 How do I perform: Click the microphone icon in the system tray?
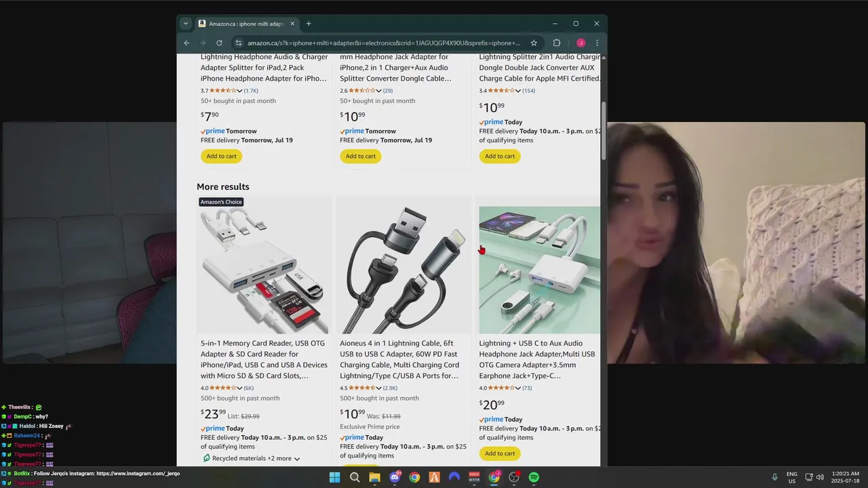click(774, 477)
